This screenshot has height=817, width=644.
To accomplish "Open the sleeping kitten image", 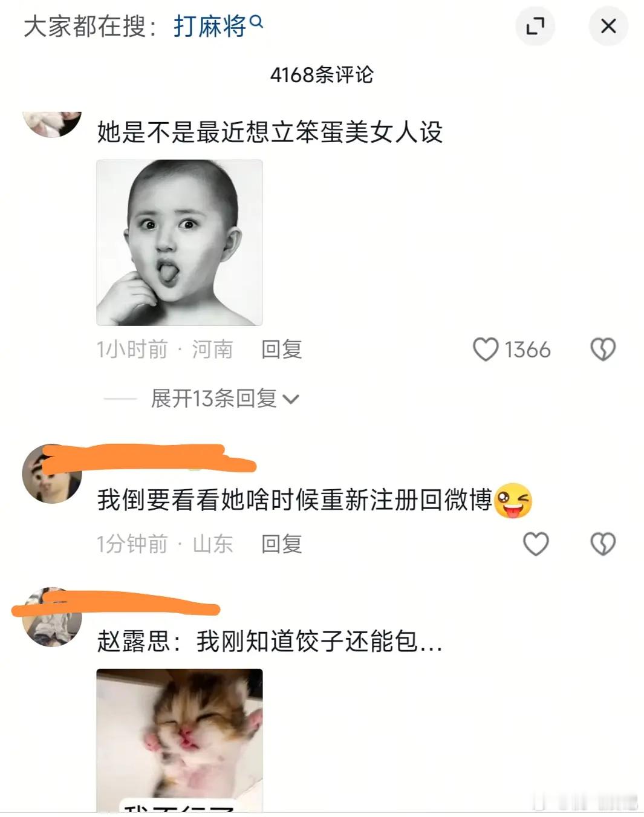I will pos(180,740).
